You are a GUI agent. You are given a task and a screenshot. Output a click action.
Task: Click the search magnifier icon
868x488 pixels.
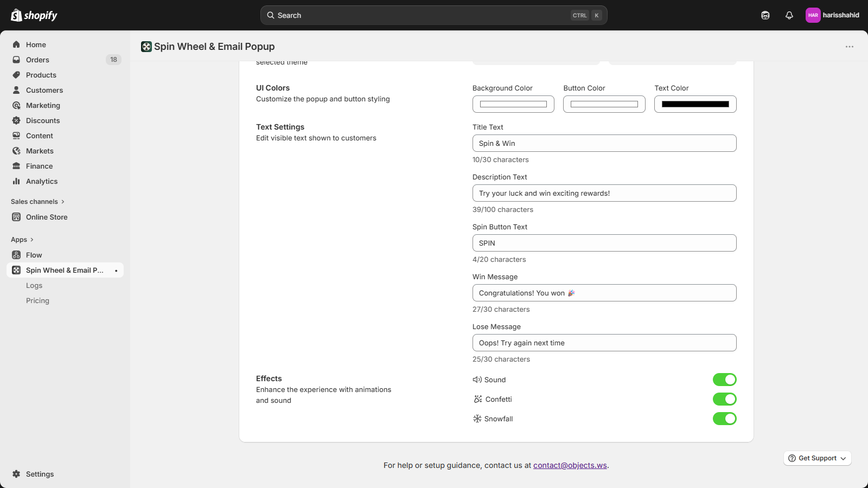click(x=271, y=15)
